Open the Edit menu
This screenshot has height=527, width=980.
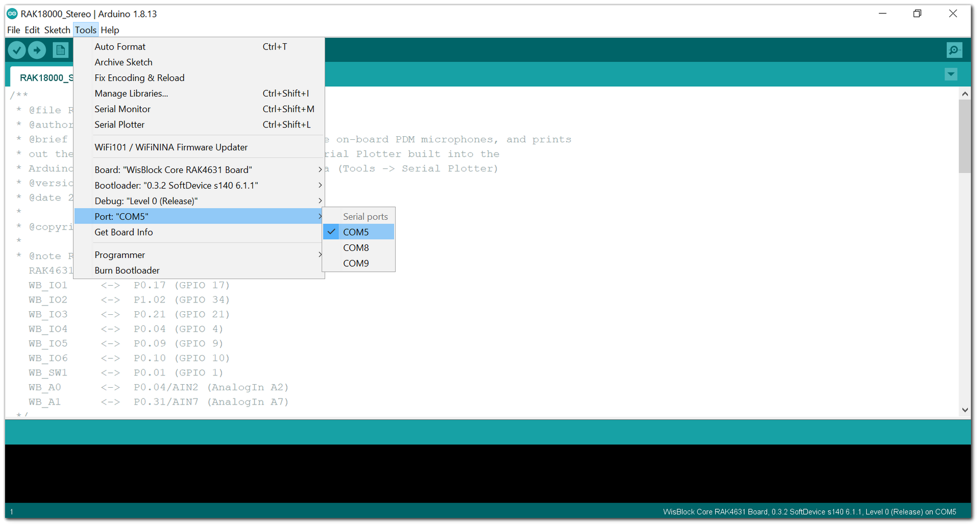click(x=32, y=30)
